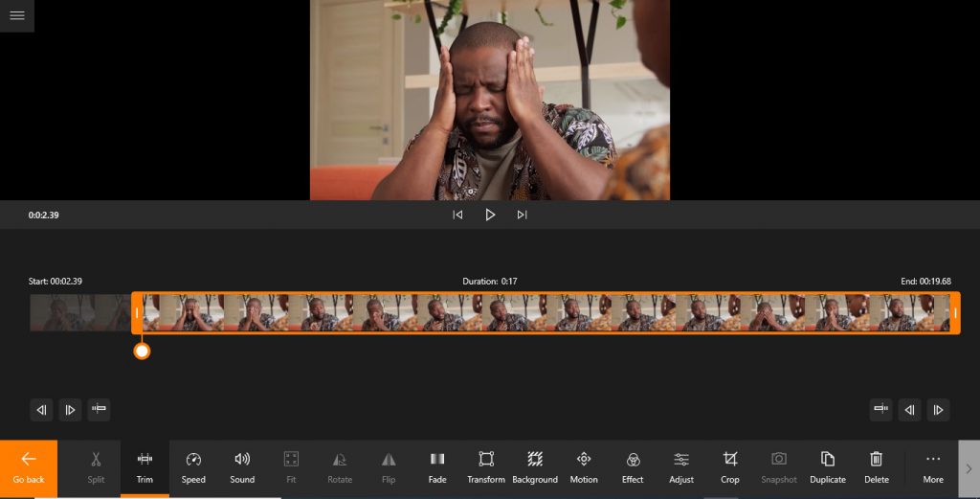Set start trim to playhead position
This screenshot has height=499, width=980.
(99, 410)
